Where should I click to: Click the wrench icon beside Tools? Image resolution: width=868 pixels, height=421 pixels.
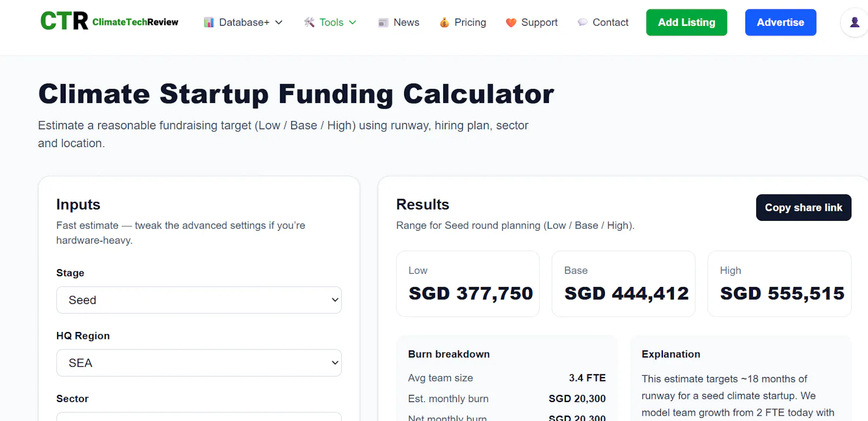(309, 22)
